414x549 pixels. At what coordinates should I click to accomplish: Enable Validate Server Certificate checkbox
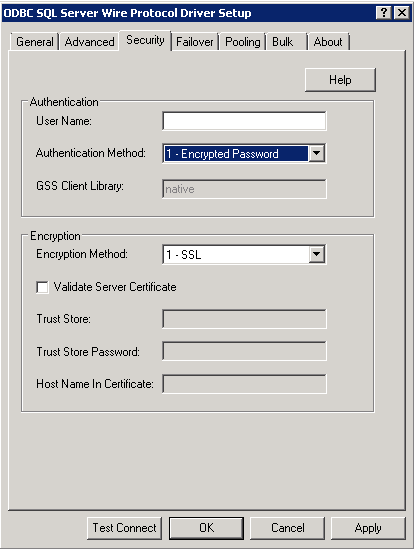[42, 287]
